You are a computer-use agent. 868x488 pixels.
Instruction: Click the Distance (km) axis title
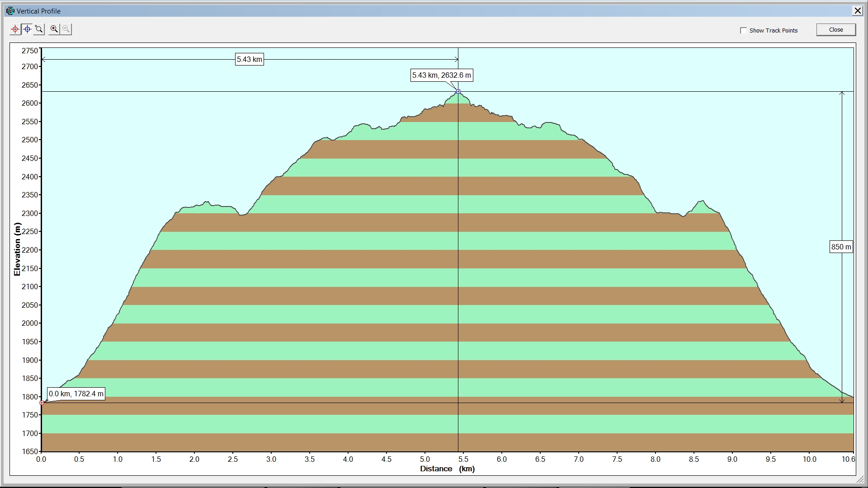(x=447, y=469)
